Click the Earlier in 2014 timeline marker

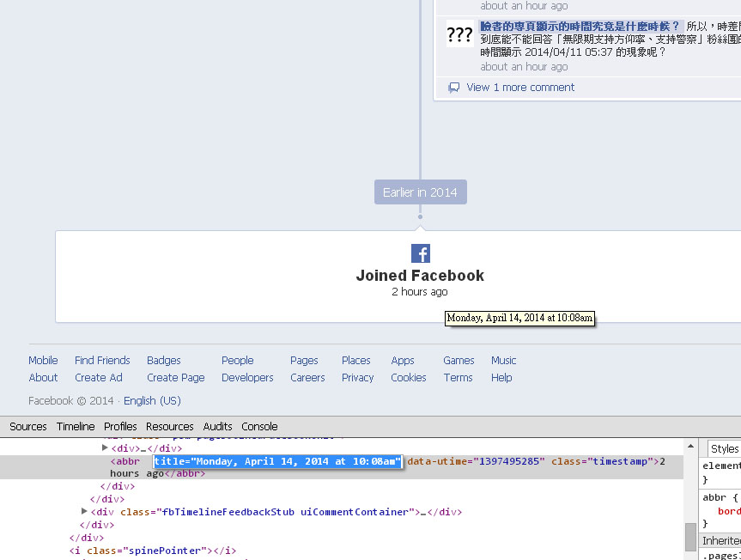click(420, 192)
